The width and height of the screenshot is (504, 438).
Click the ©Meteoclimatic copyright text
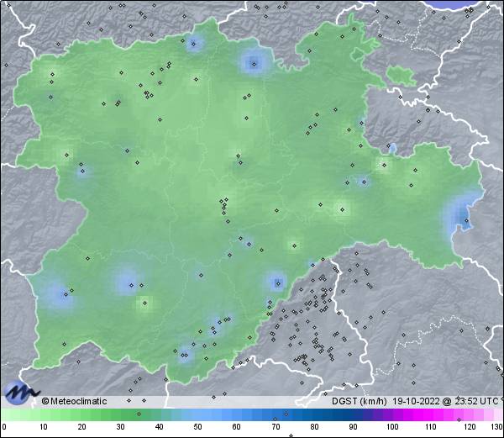click(x=74, y=401)
